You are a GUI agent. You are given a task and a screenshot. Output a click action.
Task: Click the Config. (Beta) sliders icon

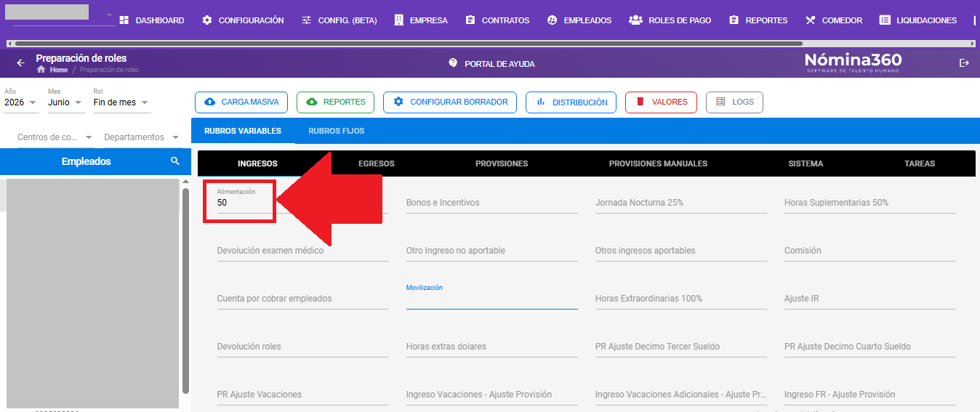[307, 20]
